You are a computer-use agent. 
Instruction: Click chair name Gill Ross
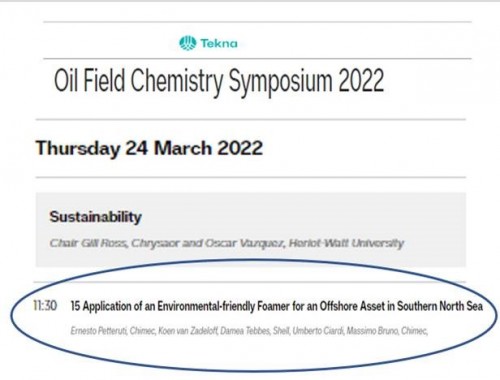104,243
